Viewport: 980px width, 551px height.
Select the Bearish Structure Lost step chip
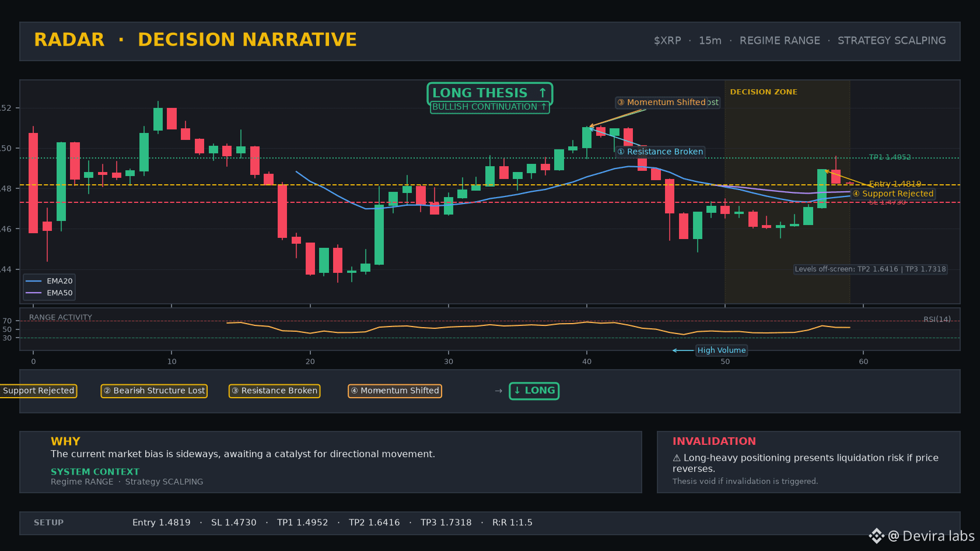154,391
